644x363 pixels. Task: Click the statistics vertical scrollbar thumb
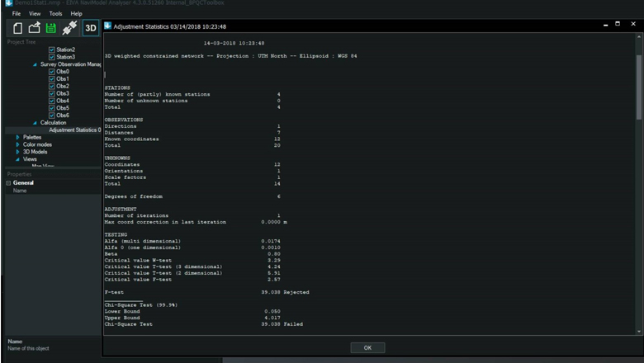click(x=639, y=87)
